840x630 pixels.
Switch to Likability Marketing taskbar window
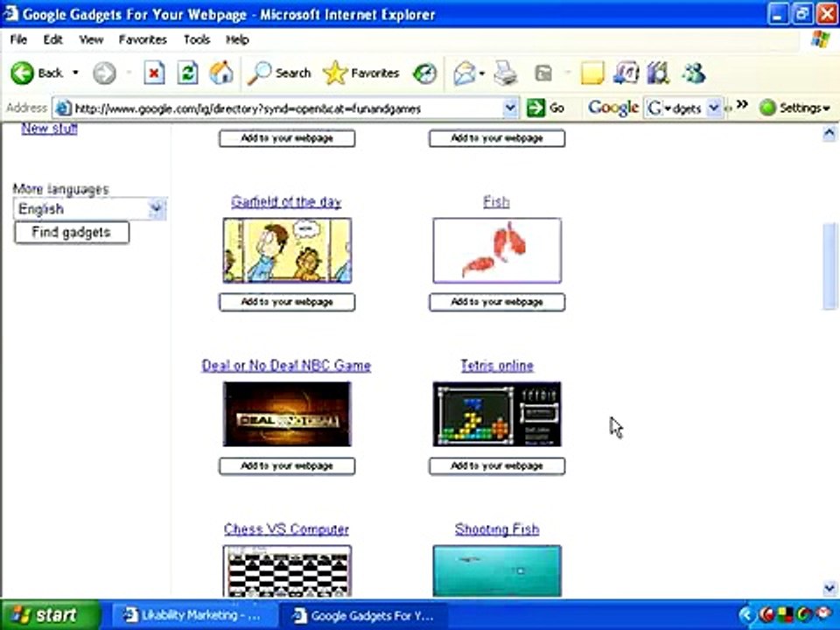click(x=193, y=615)
